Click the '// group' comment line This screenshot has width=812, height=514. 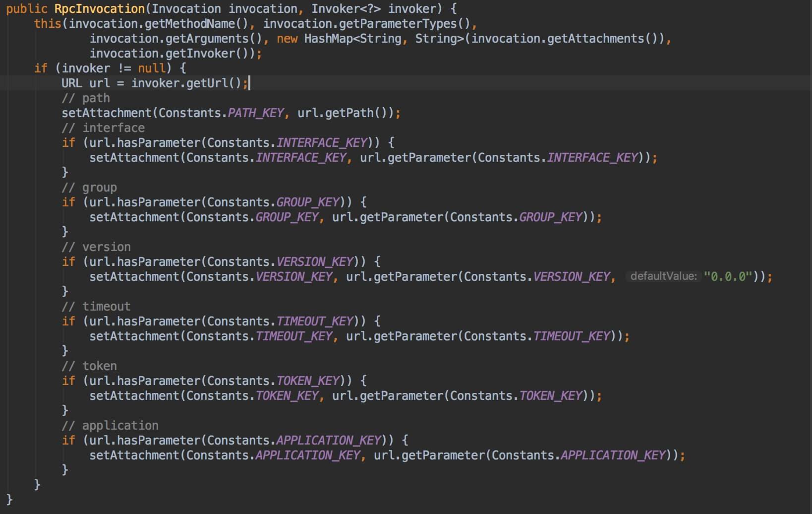tap(89, 188)
